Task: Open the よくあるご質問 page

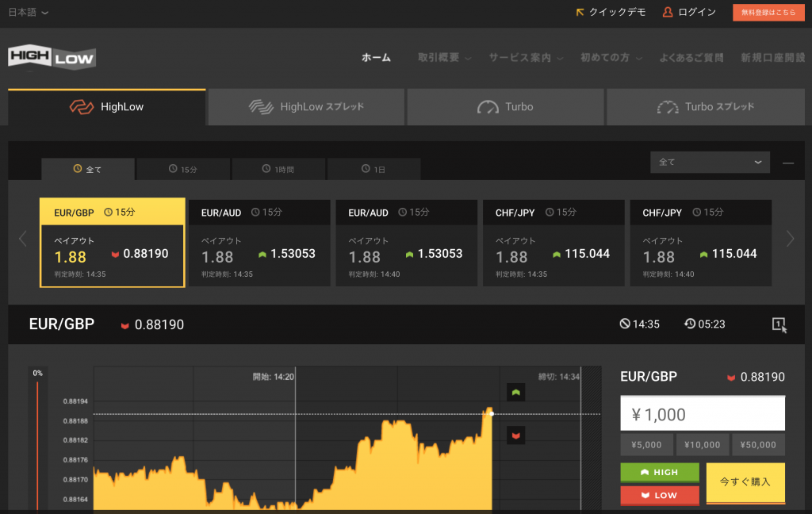Action: pyautogui.click(x=691, y=58)
